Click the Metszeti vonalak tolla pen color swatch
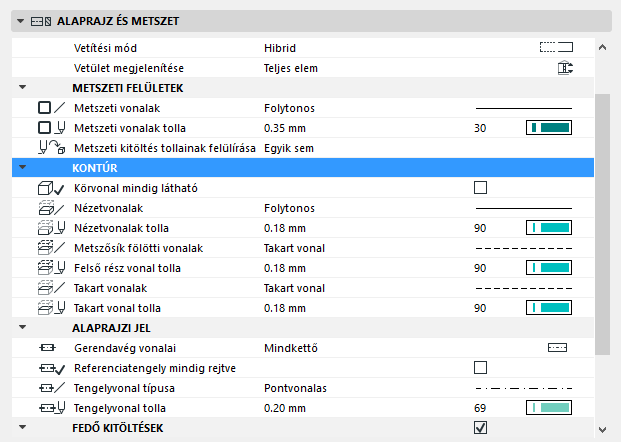The width and height of the screenshot is (621, 442). pyautogui.click(x=548, y=128)
